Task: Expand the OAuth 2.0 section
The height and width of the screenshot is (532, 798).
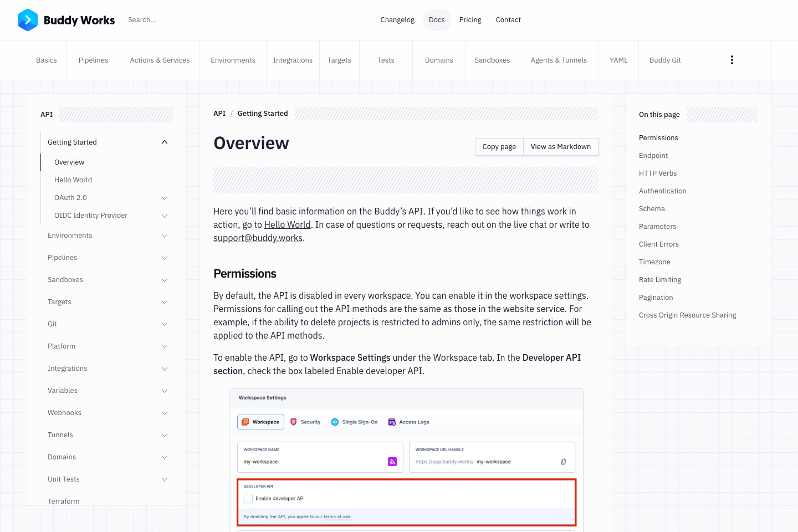Action: tap(165, 197)
